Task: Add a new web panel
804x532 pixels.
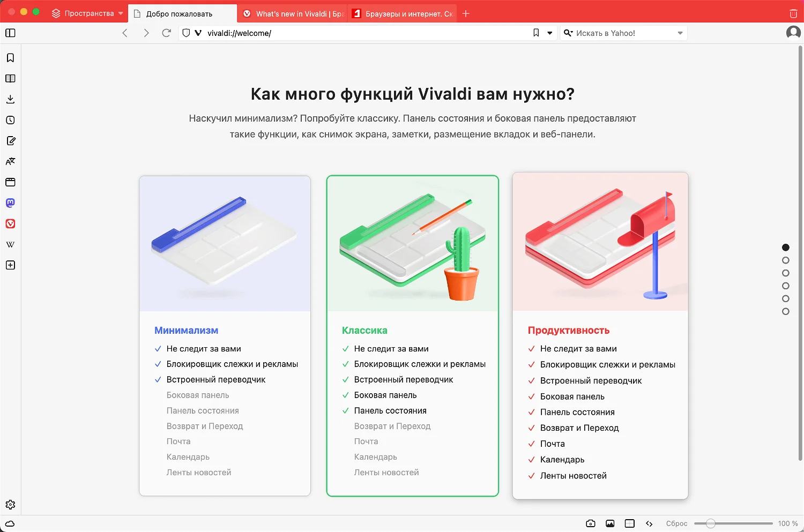Action: click(10, 265)
